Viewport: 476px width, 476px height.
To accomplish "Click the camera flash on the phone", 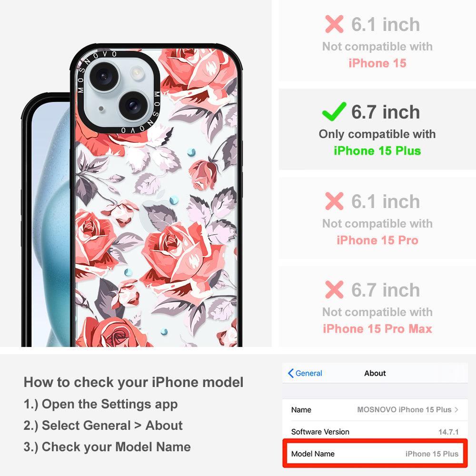I will 137,72.
